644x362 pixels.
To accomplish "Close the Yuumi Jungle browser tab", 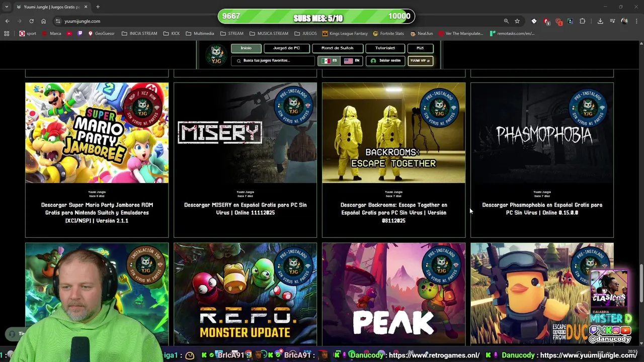I will coord(86,7).
